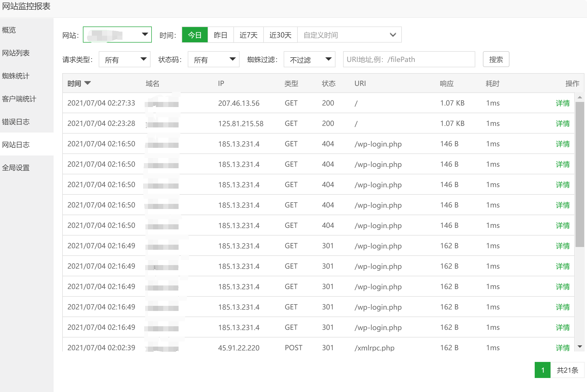The image size is (587, 392).
Task: Focus the URI地址 input field
Action: 409,59
